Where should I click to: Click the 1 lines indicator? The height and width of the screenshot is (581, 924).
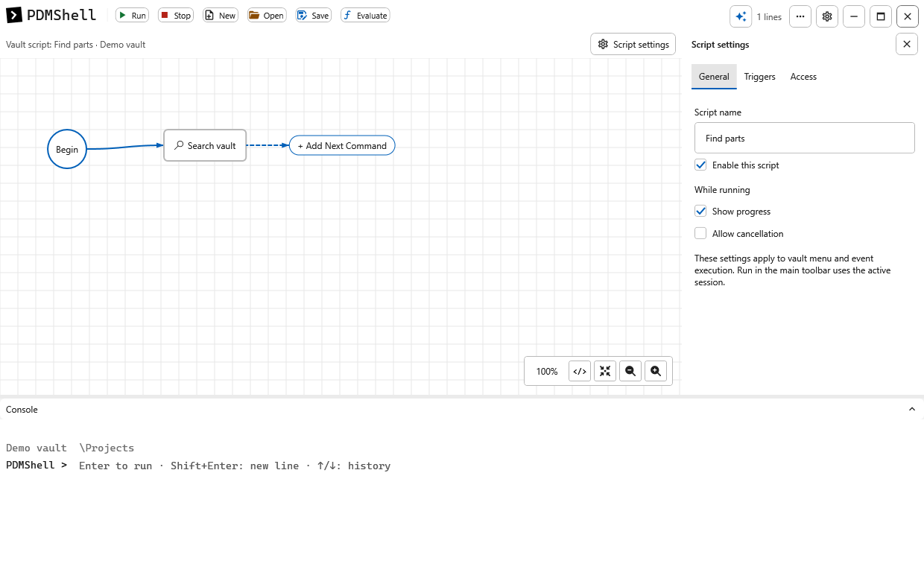(x=769, y=16)
